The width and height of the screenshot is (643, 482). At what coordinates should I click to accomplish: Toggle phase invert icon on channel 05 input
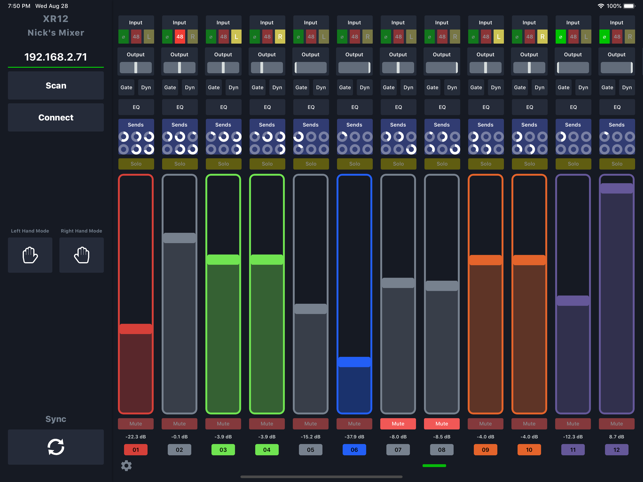pyautogui.click(x=299, y=37)
